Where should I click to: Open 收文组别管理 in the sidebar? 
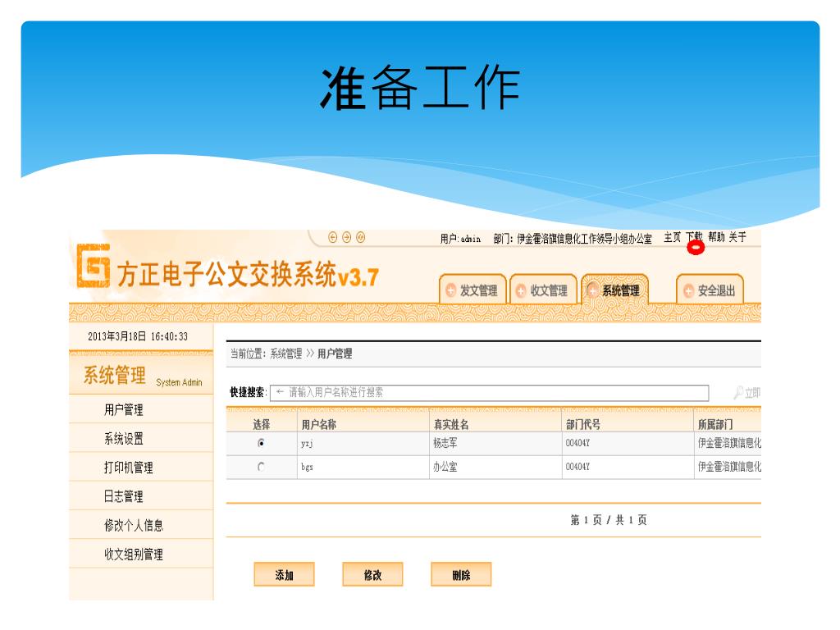pyautogui.click(x=134, y=555)
